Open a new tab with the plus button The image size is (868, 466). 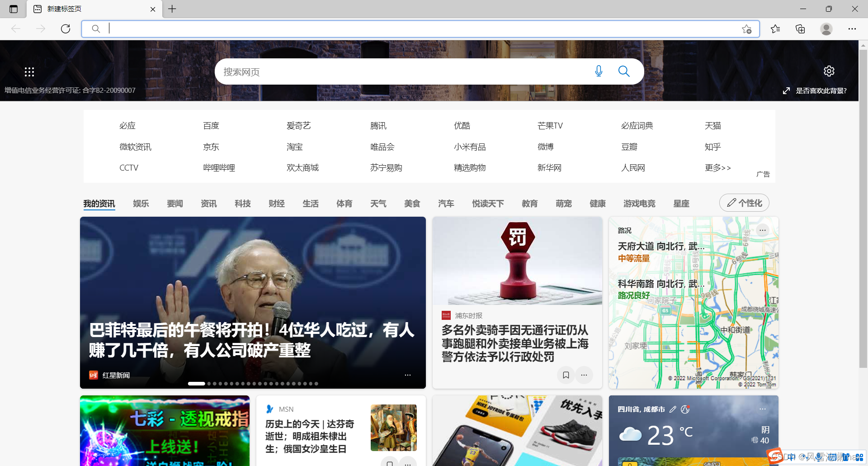coord(172,9)
